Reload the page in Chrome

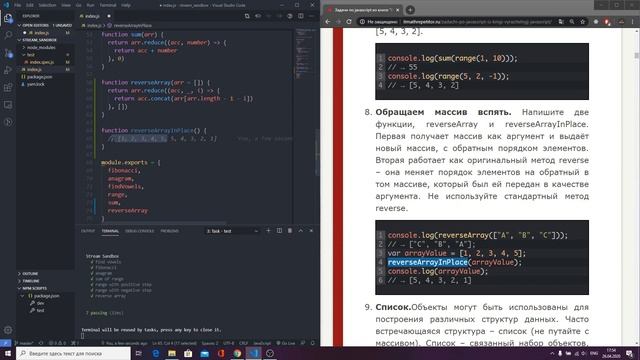coord(349,22)
